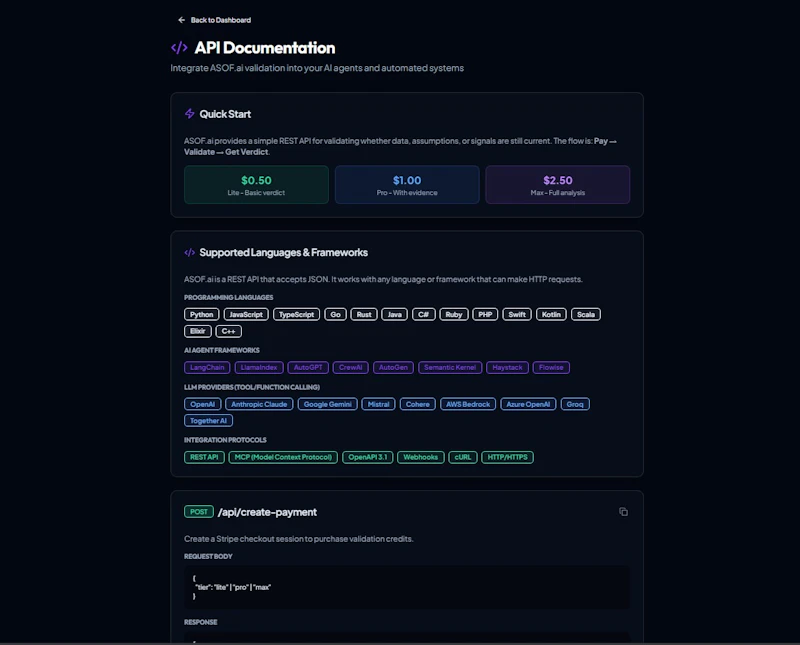Select the $1.00 Pro pricing card
The height and width of the screenshot is (645, 800).
tap(407, 185)
